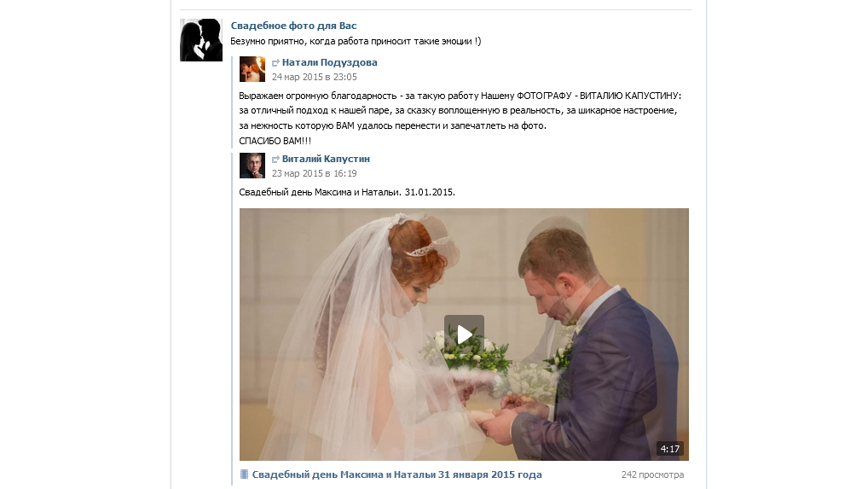Click the repost arrow icon beside Натали Подуздова
This screenshot has width=868, height=489.
point(275,63)
